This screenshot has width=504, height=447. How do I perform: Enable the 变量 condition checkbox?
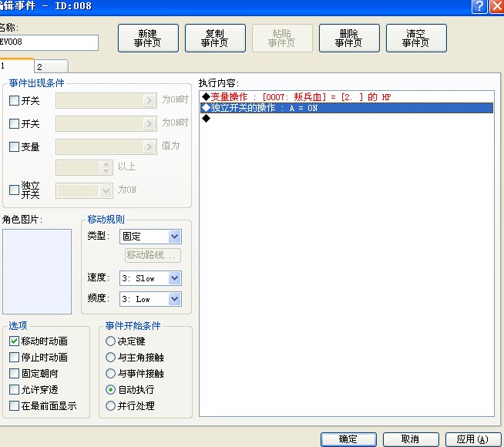click(14, 147)
